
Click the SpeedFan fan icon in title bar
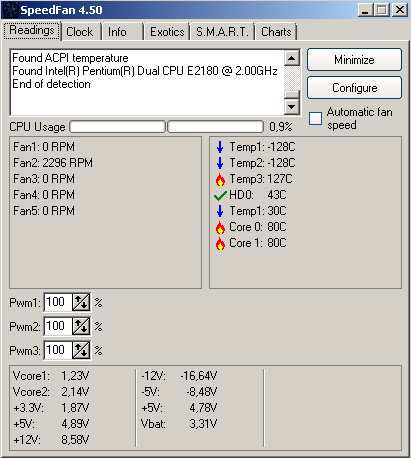click(x=9, y=10)
